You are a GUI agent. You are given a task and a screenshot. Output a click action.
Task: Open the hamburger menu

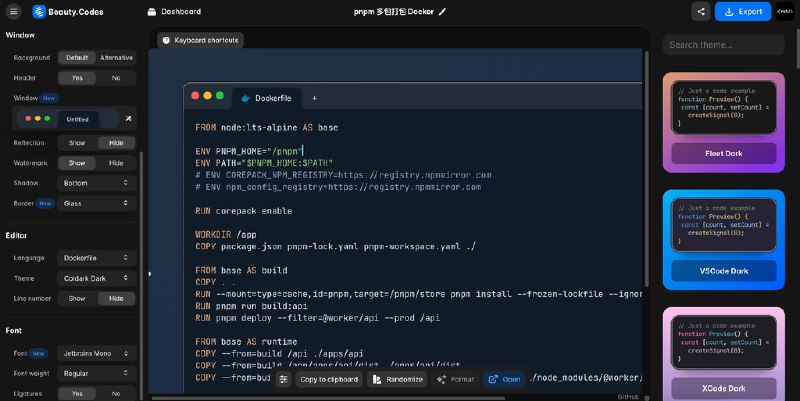tap(12, 12)
